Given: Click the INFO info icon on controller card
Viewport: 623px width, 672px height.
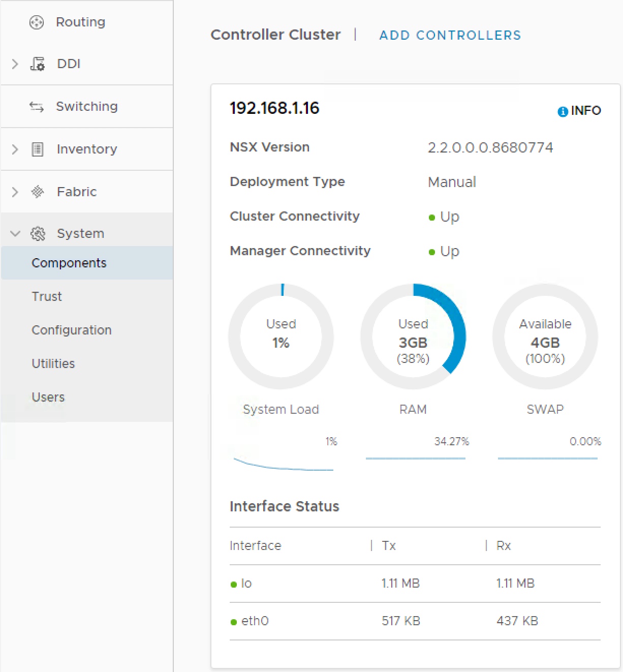Looking at the screenshot, I should (563, 111).
